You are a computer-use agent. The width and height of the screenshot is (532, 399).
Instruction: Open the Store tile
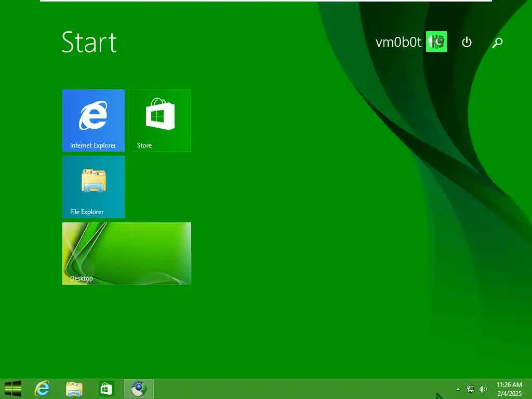(160, 121)
